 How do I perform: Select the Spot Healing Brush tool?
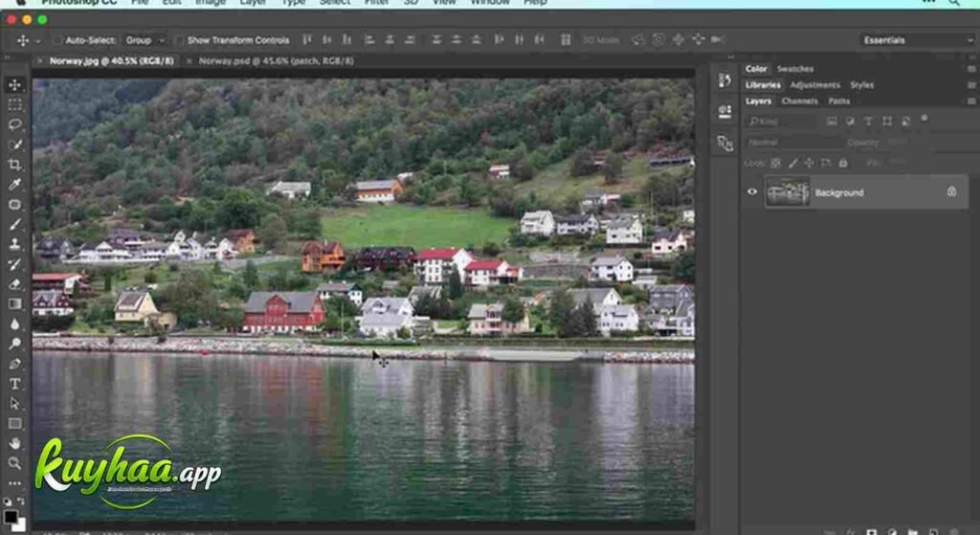15,205
